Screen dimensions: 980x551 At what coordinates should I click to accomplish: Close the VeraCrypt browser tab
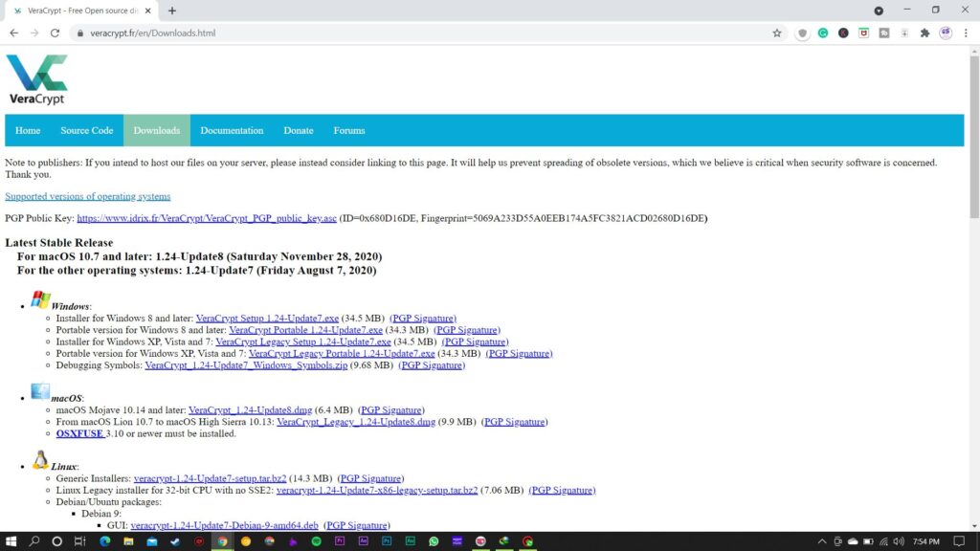pyautogui.click(x=148, y=11)
